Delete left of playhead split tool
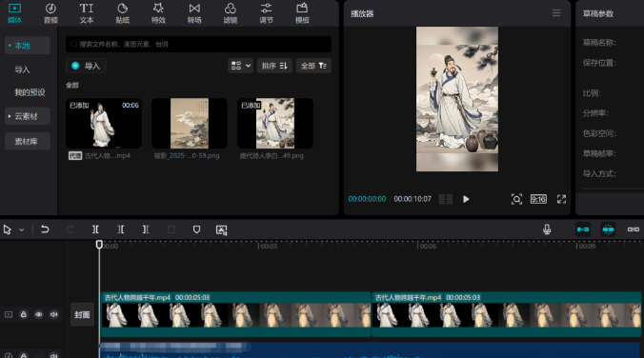This screenshot has height=358, width=644. (121, 229)
